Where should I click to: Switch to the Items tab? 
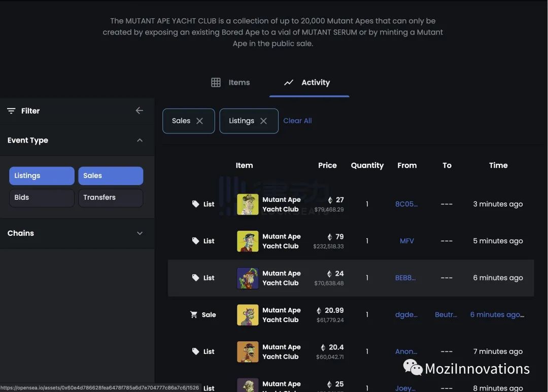pos(231,83)
